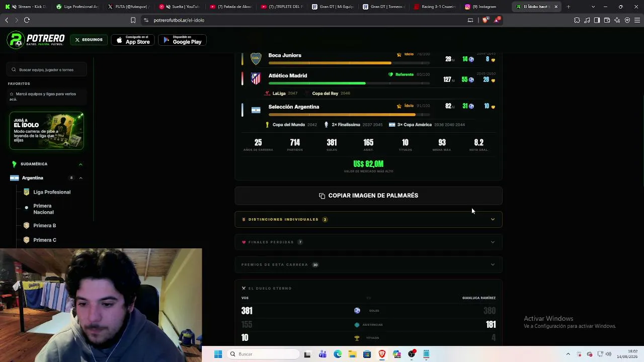Switch to the Racing 3-1 Cruzeiro tab
Screen dimensions: 644x362
click(435, 7)
